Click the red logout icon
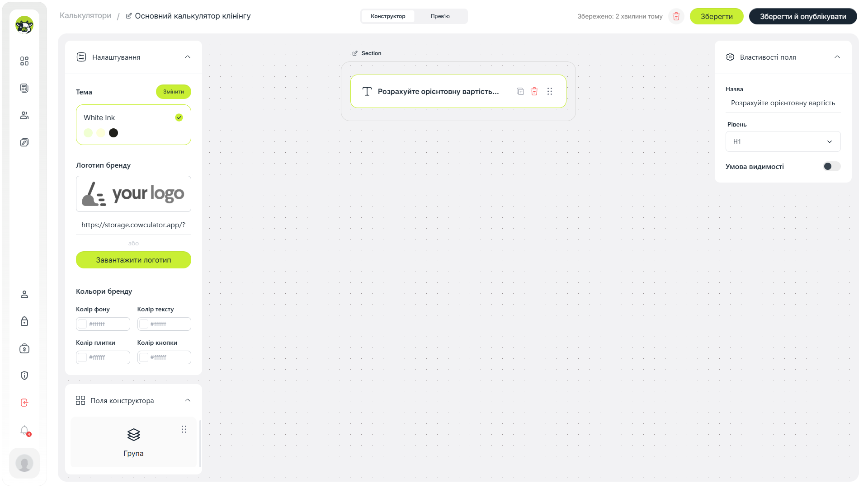The image size is (868, 488). (24, 403)
